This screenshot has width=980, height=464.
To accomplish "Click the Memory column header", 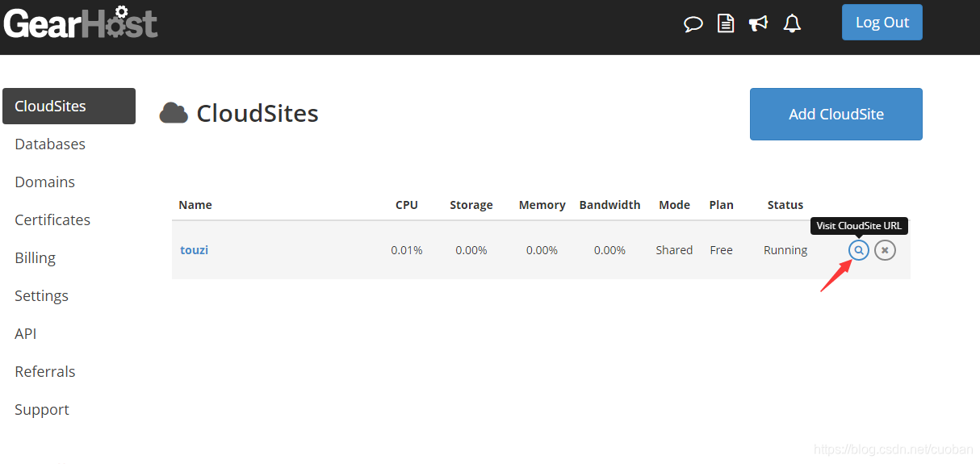I will point(542,205).
